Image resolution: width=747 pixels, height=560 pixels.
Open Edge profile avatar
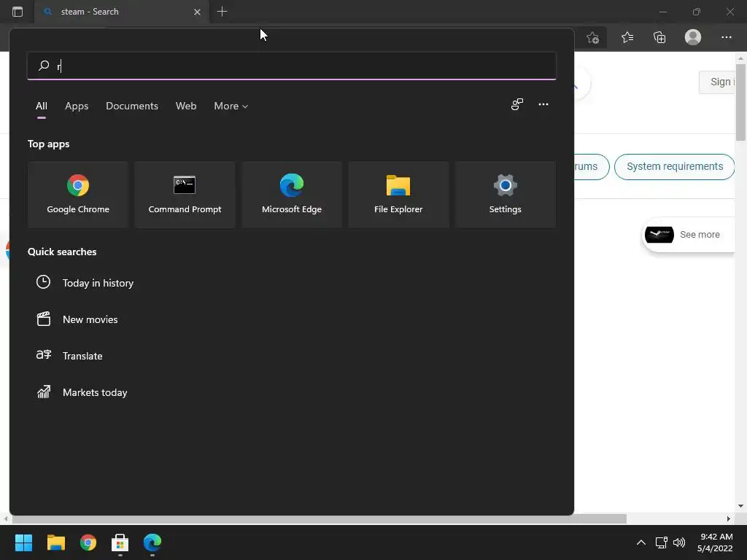tap(693, 37)
